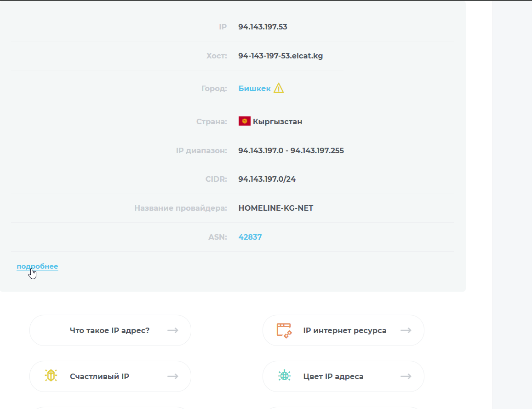
Task: Open ASN 42837 link
Action: [x=250, y=237]
